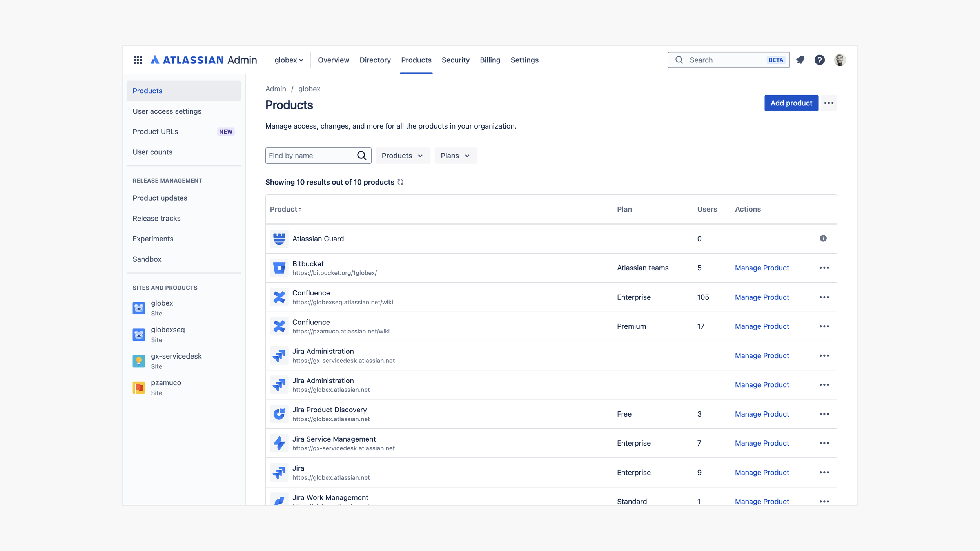This screenshot has width=980, height=551.
Task: Open more options next to Add product
Action: (829, 103)
